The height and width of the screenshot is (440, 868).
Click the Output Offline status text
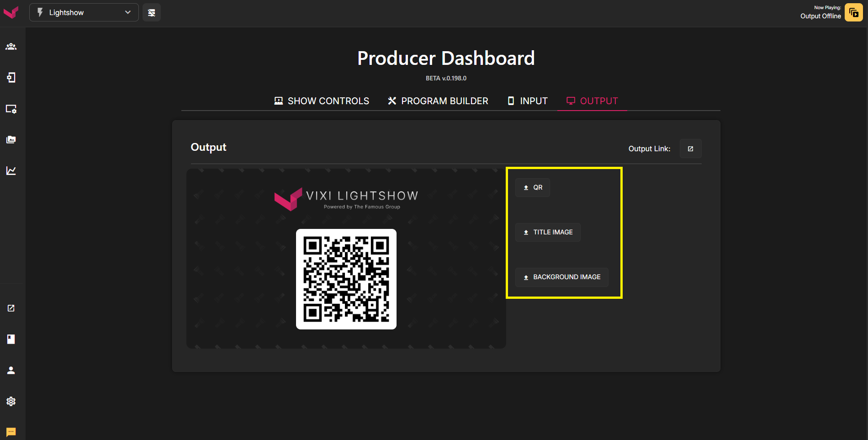[820, 16]
